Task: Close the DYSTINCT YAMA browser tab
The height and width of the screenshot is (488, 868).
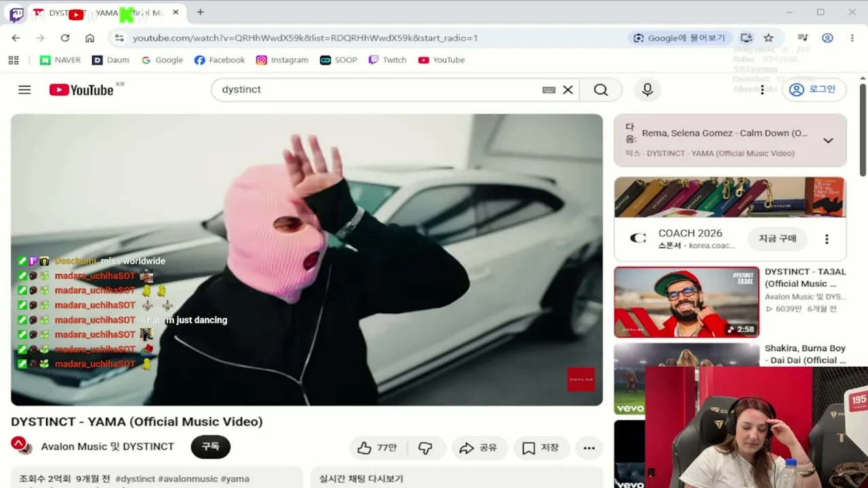Action: pyautogui.click(x=176, y=12)
